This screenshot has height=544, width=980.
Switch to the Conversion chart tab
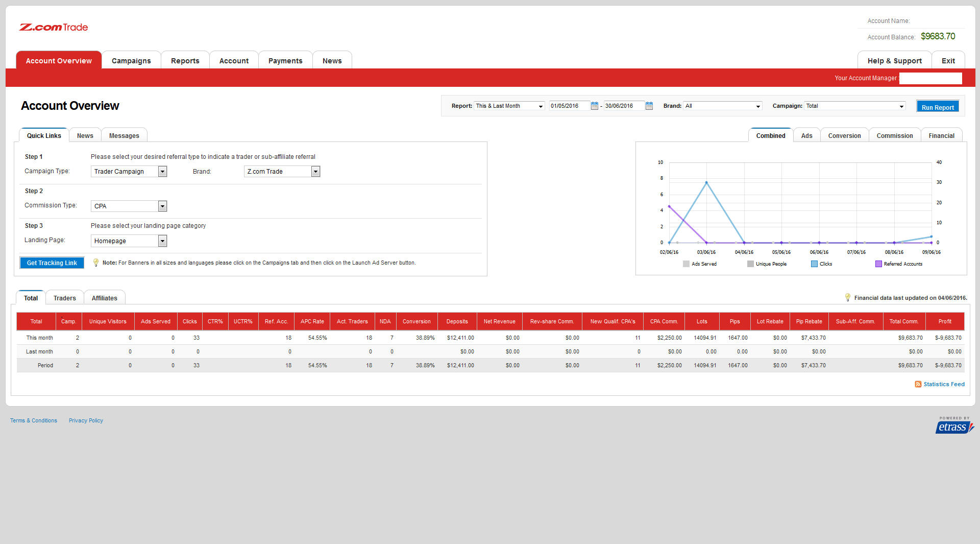point(844,135)
